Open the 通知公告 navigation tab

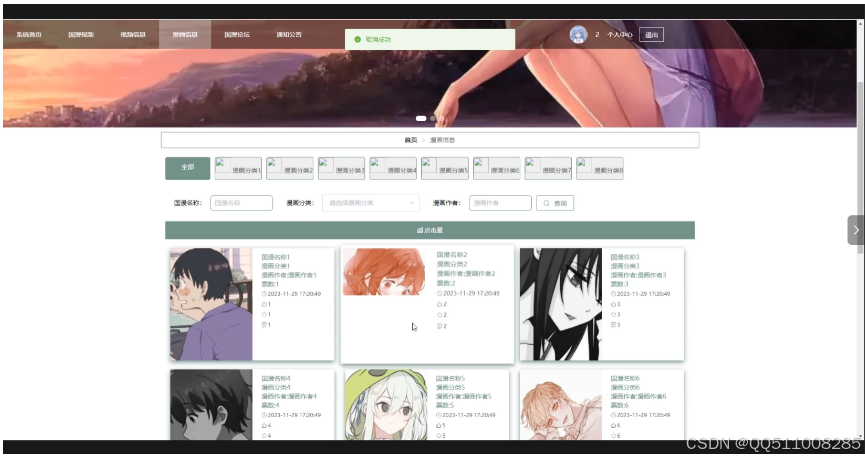[289, 35]
